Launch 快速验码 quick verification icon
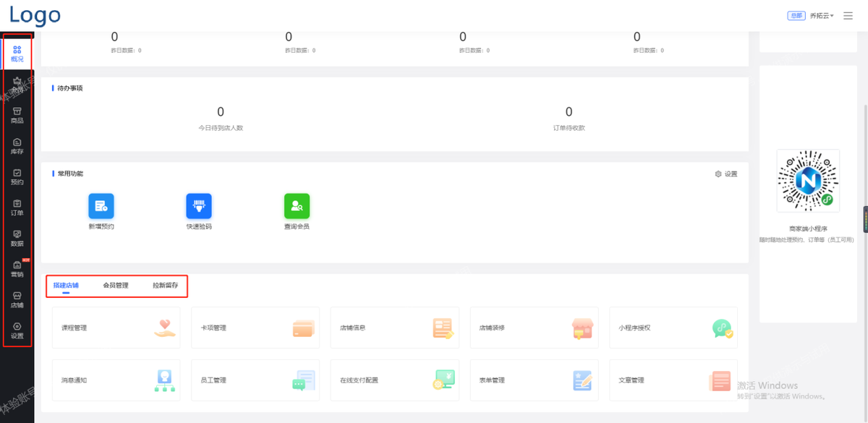Image resolution: width=868 pixels, height=423 pixels. pyautogui.click(x=199, y=206)
